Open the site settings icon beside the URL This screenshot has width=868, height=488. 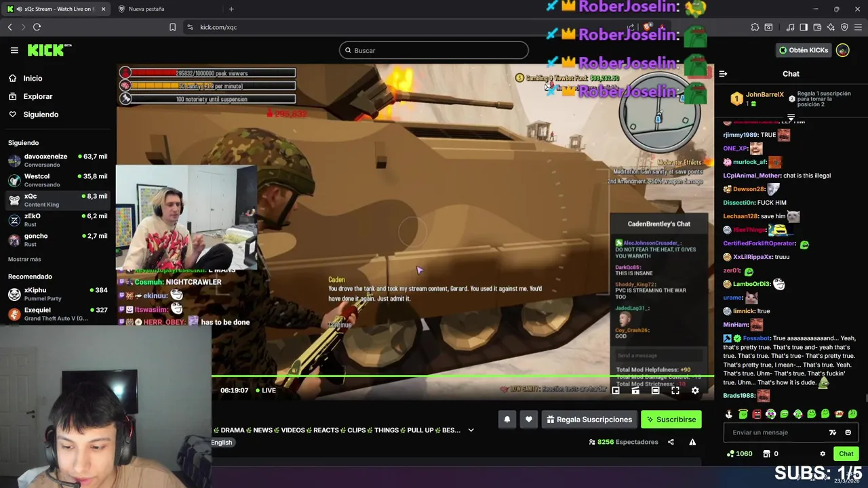[190, 27]
